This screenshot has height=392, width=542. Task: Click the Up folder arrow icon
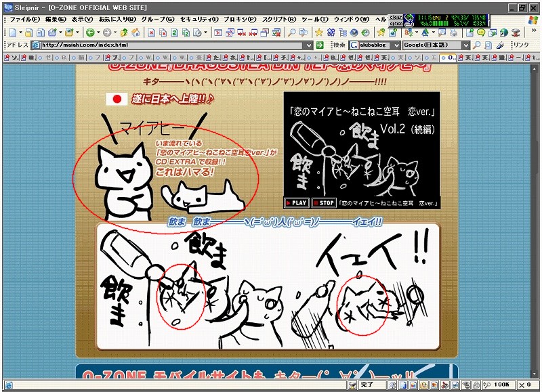pyautogui.click(x=124, y=32)
